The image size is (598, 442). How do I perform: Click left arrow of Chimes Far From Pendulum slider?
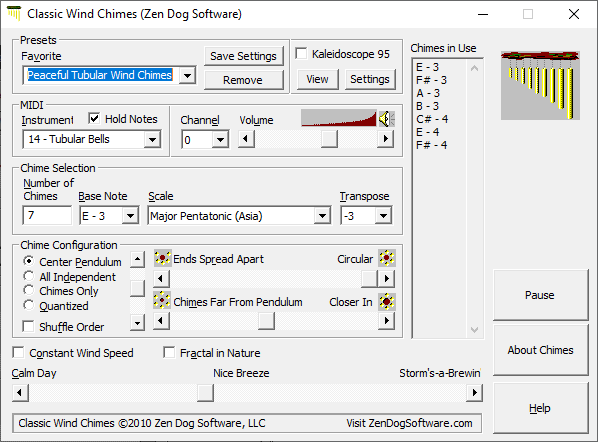(x=161, y=321)
